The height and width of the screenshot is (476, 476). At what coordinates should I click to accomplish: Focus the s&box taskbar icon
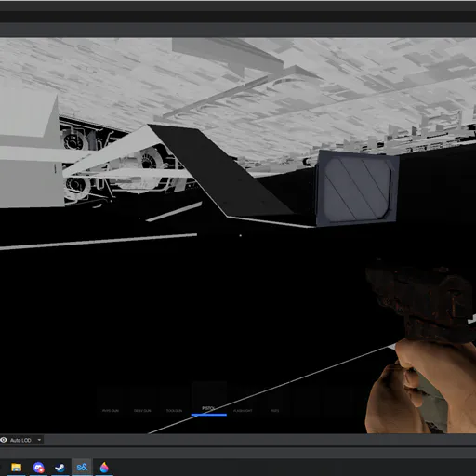[x=82, y=468]
